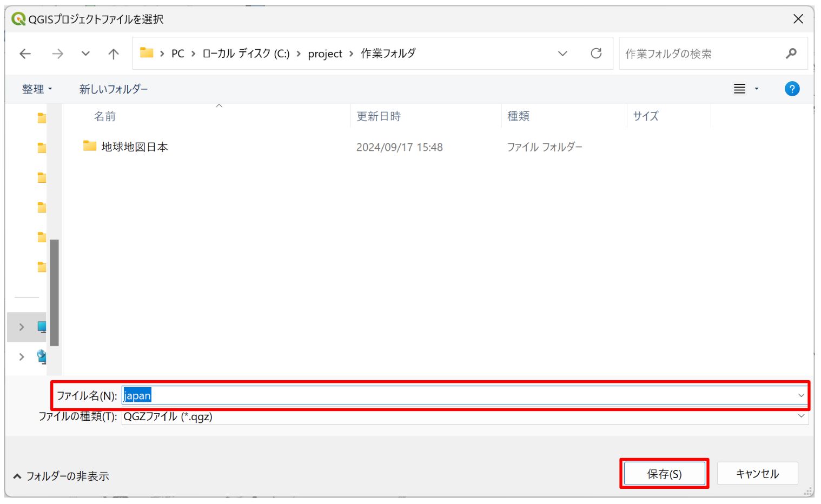Expand the Network node in navigation pane

click(22, 356)
